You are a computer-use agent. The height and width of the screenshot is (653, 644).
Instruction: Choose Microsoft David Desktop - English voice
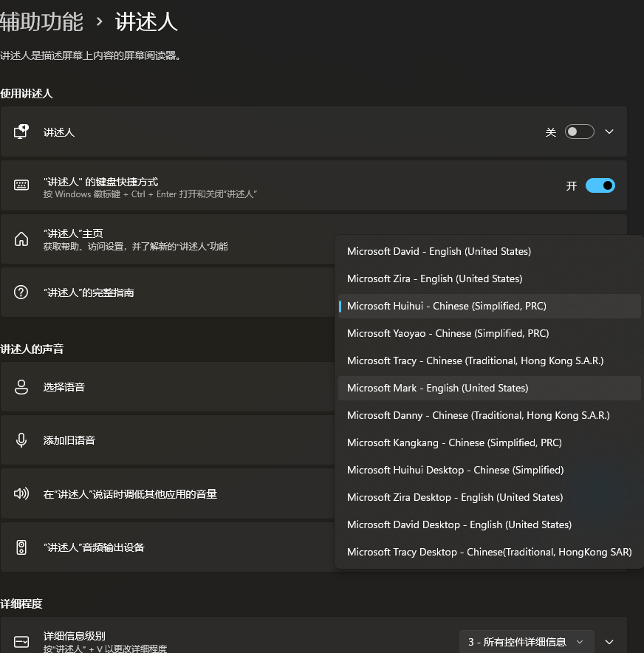(x=489, y=524)
